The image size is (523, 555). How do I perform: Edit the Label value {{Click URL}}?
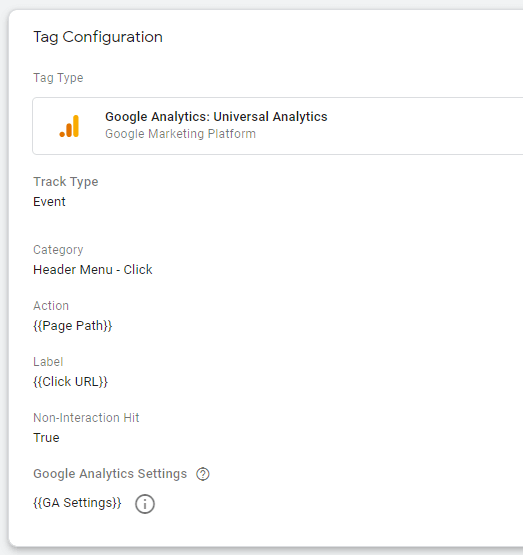(70, 382)
